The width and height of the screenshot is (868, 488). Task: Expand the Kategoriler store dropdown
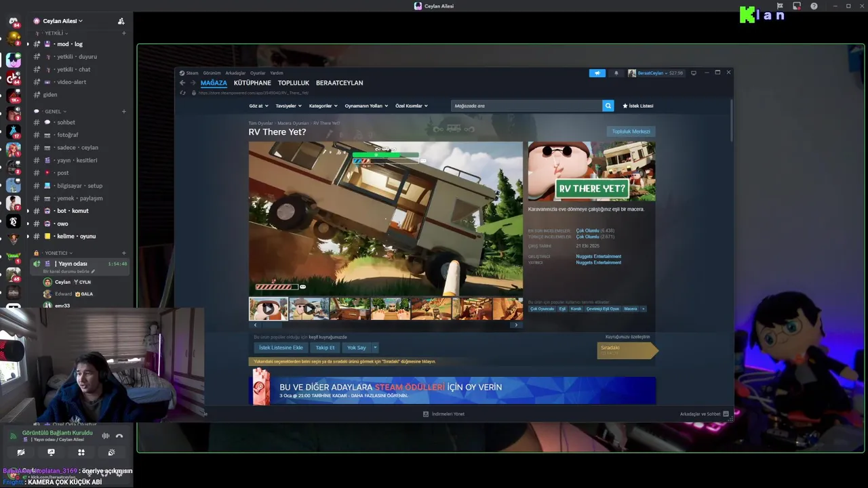pyautogui.click(x=323, y=106)
